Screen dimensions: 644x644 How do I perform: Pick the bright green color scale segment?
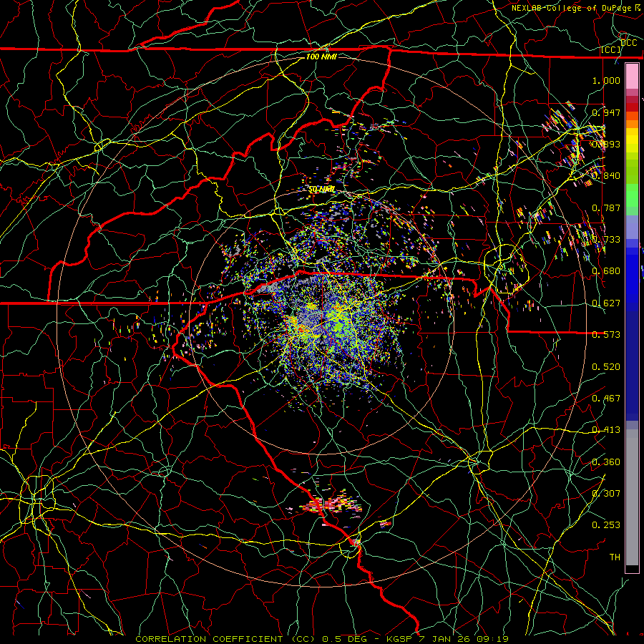pos(632,195)
